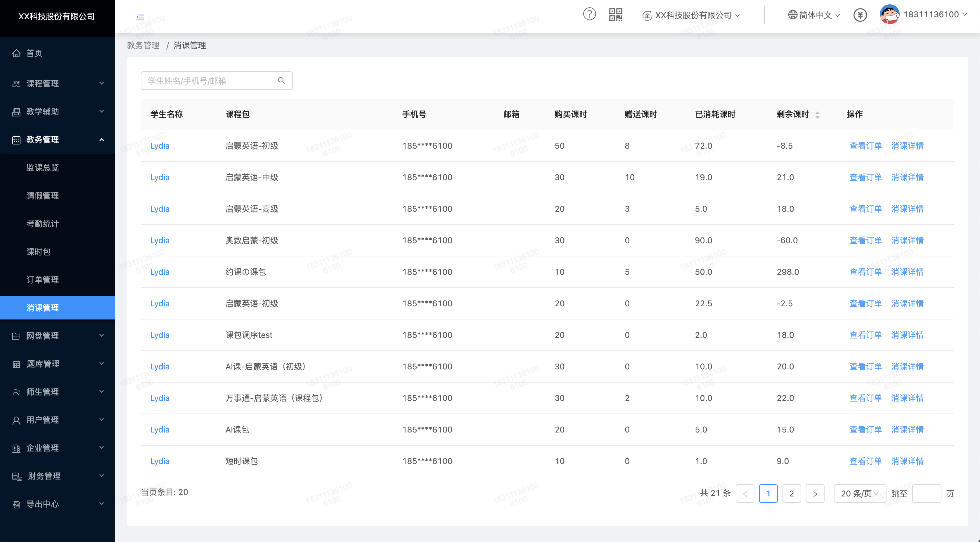Open the help question mark icon
The height and width of the screenshot is (542, 980).
click(x=589, y=14)
